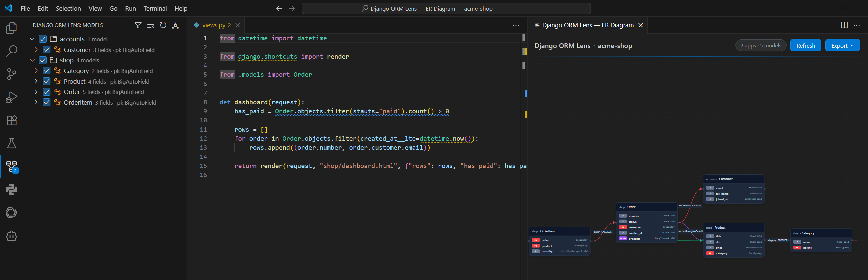Uncheck the Product model checkbox
This screenshot has width=868, height=280.
pos(46,81)
